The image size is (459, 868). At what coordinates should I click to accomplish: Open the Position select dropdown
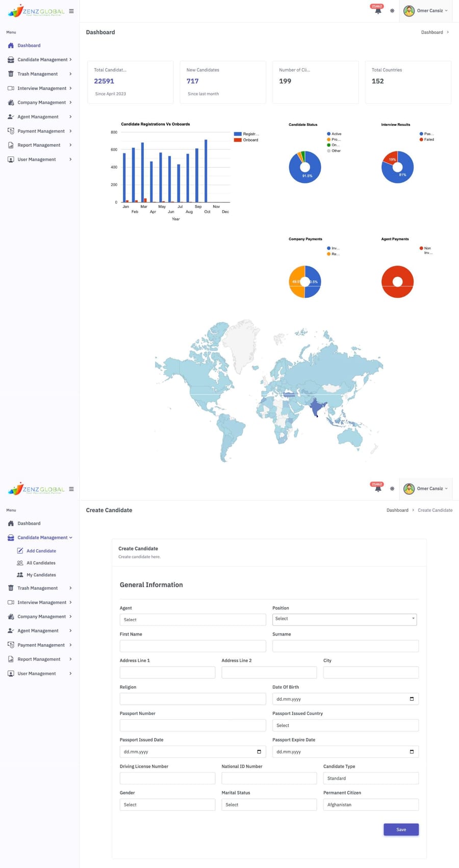pos(345,619)
